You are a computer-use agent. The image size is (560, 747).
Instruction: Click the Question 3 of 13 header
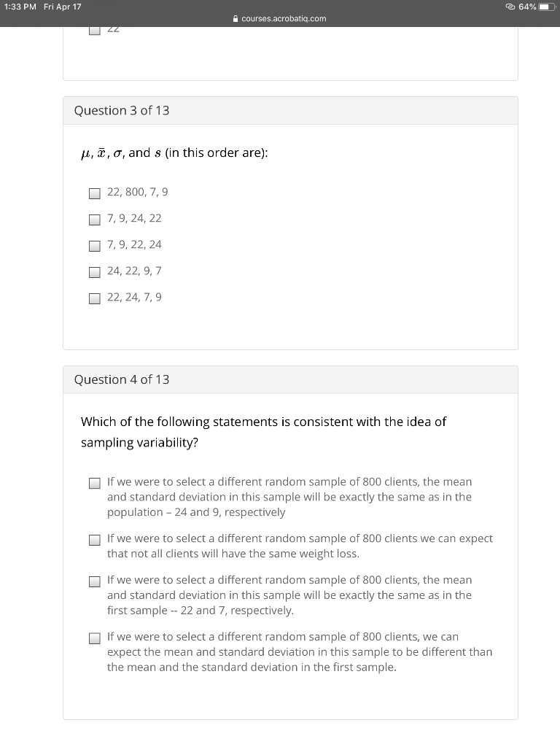[120, 110]
